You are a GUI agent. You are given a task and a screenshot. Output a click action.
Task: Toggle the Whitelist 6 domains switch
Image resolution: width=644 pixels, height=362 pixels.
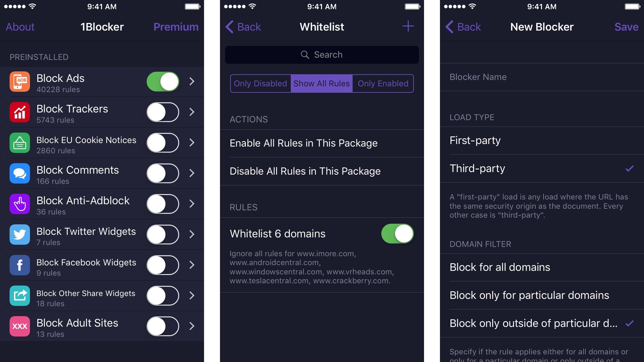tap(397, 233)
